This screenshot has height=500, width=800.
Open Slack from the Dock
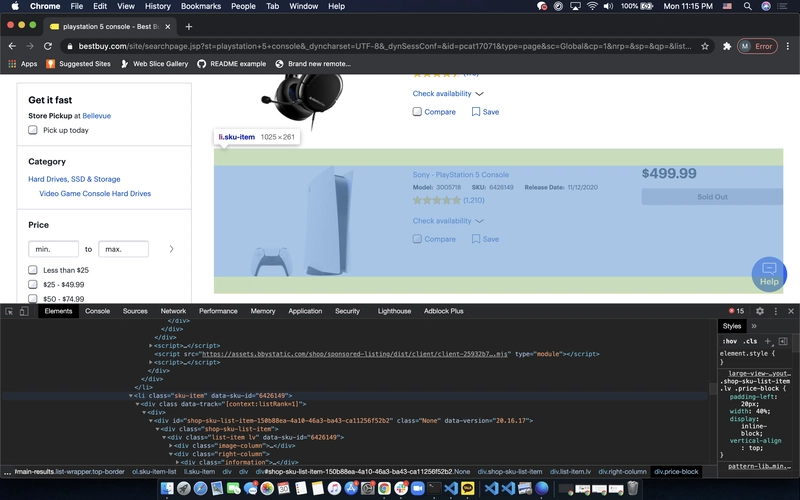[401, 489]
